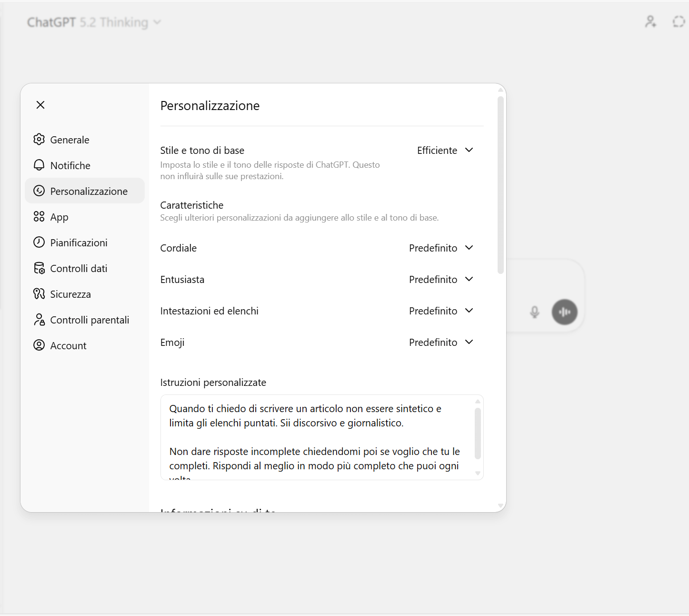689x616 pixels.
Task: Click the Controlli parentali person icon
Action: point(39,320)
